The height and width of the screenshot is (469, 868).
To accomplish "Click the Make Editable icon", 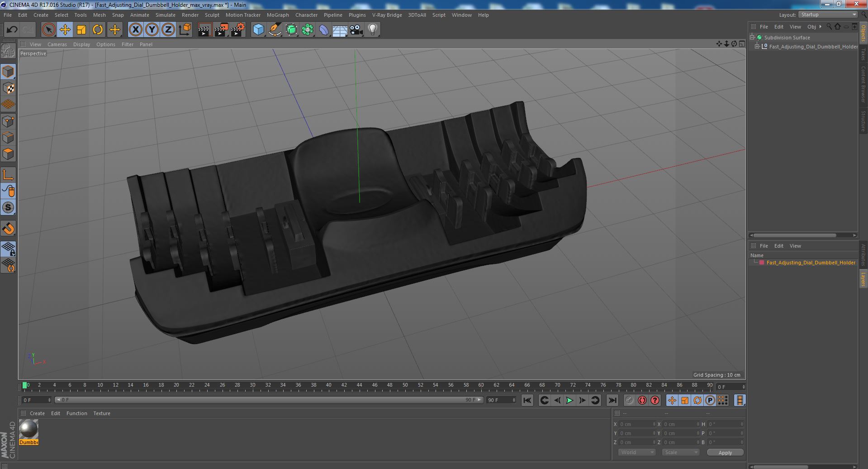I will point(8,51).
